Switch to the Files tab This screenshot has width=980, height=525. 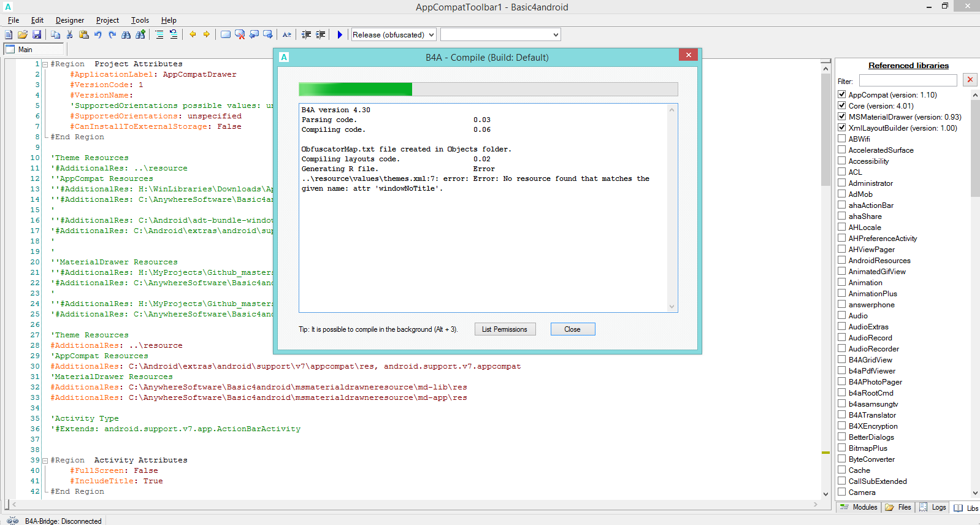tap(898, 507)
